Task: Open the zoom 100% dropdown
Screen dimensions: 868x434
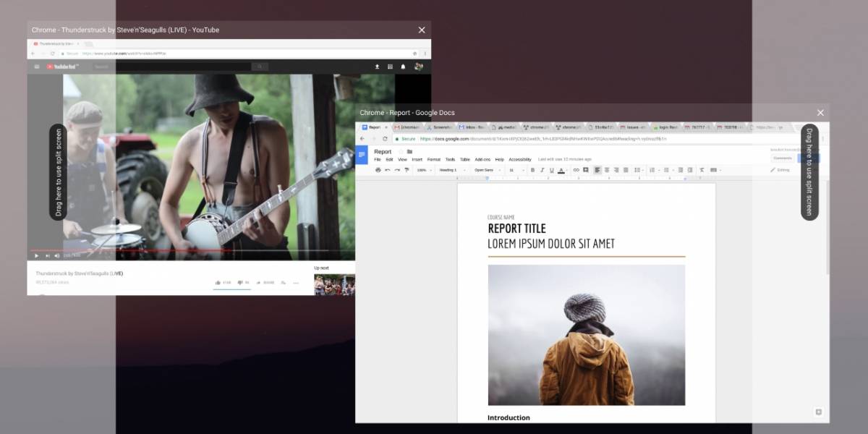Action: pos(424,170)
